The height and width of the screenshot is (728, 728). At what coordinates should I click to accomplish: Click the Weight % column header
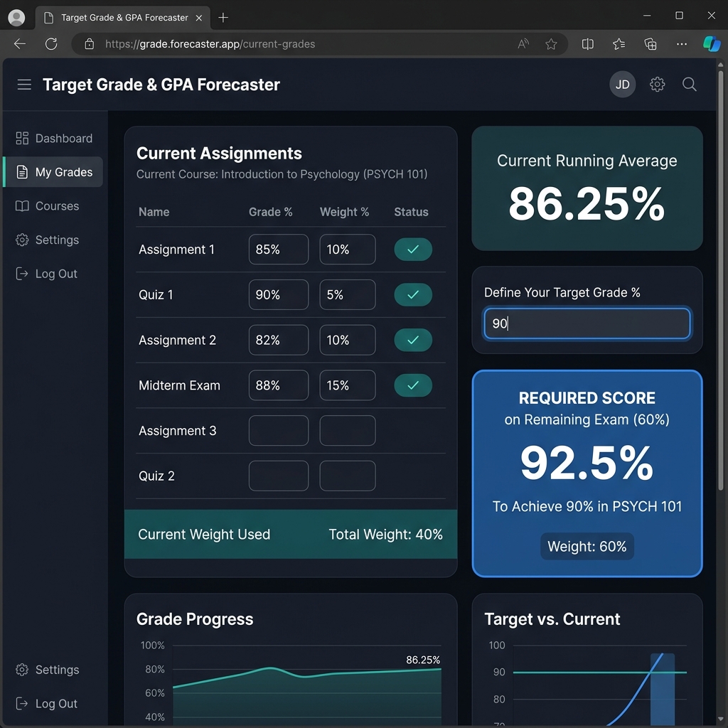point(345,212)
